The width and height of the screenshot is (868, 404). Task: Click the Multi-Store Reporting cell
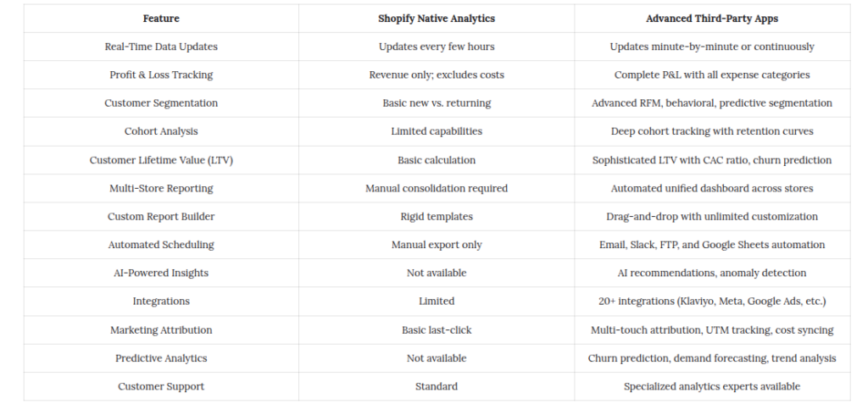click(161, 188)
